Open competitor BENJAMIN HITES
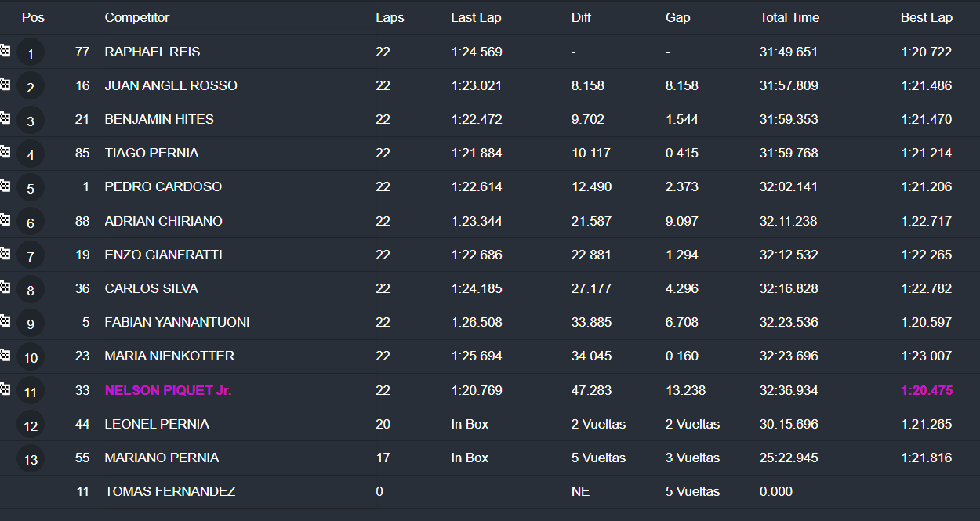Image resolution: width=980 pixels, height=521 pixels. [x=159, y=119]
